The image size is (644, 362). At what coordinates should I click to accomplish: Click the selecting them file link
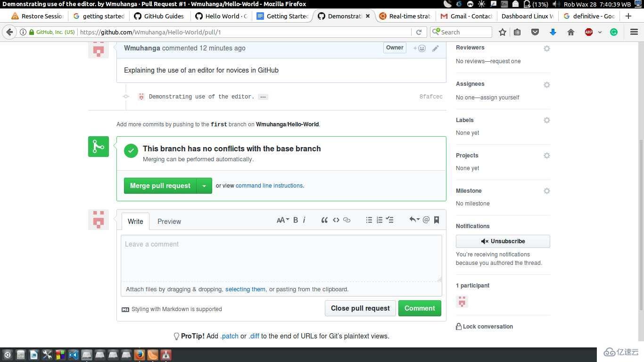[245, 289]
